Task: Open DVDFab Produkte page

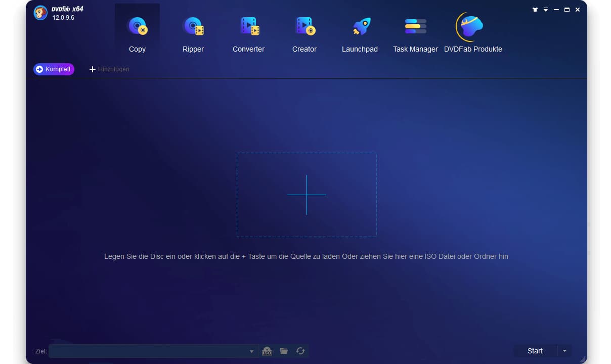Action: 473,31
